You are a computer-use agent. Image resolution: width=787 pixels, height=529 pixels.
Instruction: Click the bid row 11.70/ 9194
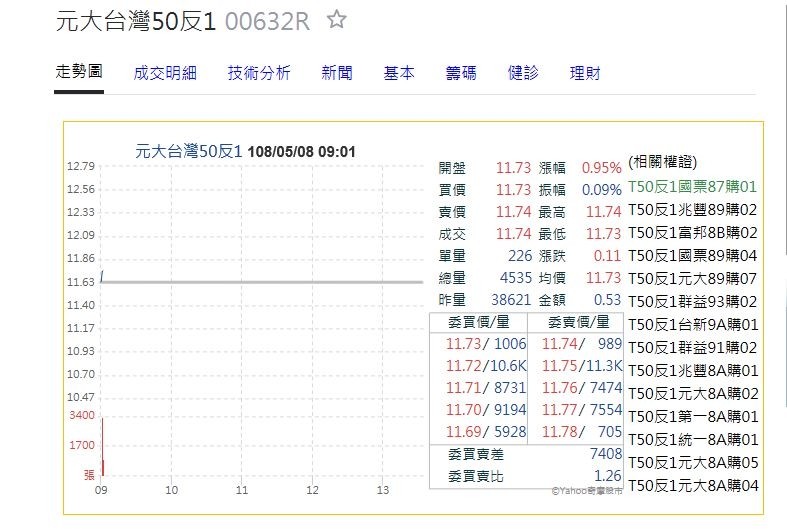(x=486, y=410)
